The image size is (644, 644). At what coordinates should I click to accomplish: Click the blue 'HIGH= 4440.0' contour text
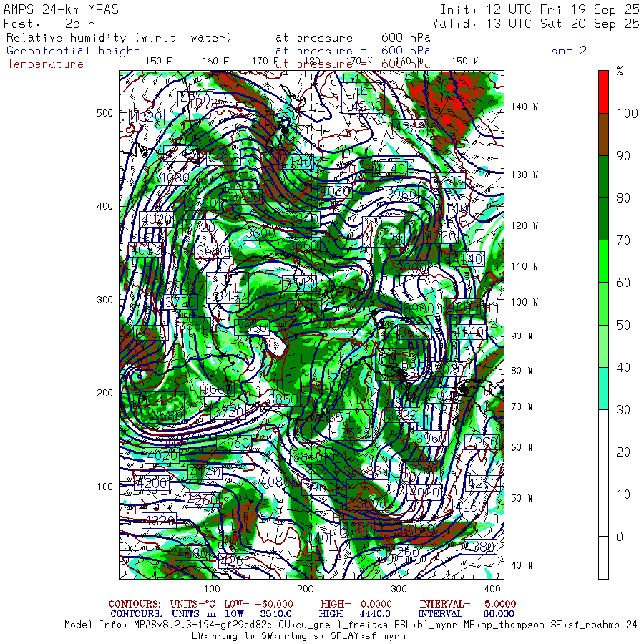click(x=355, y=614)
